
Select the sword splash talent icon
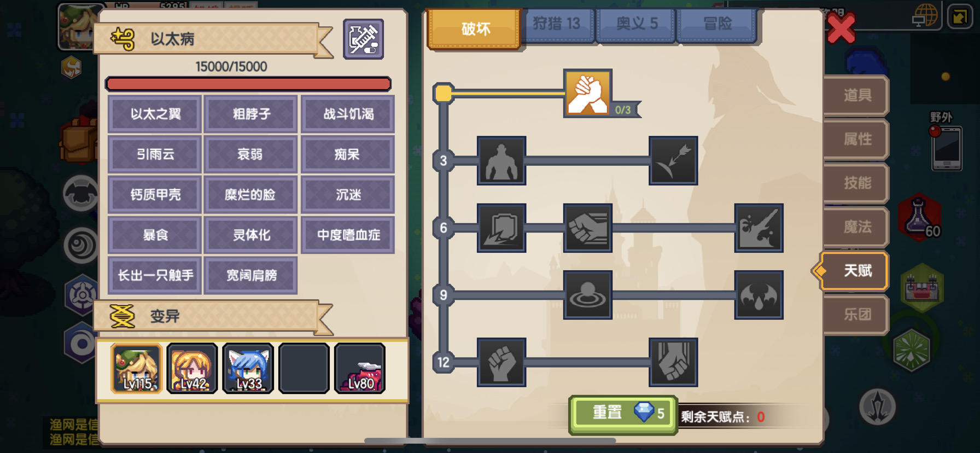click(759, 228)
